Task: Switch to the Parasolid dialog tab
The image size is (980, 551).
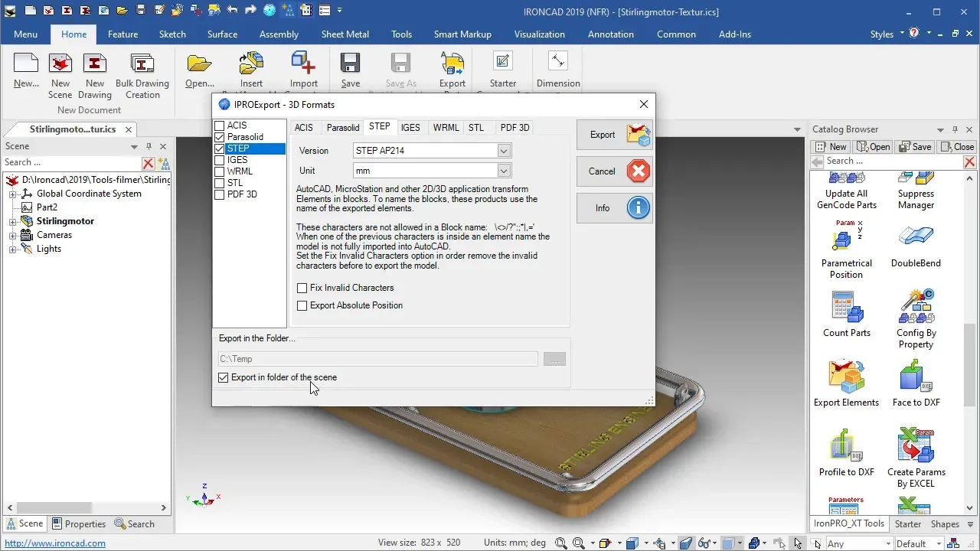Action: (343, 128)
